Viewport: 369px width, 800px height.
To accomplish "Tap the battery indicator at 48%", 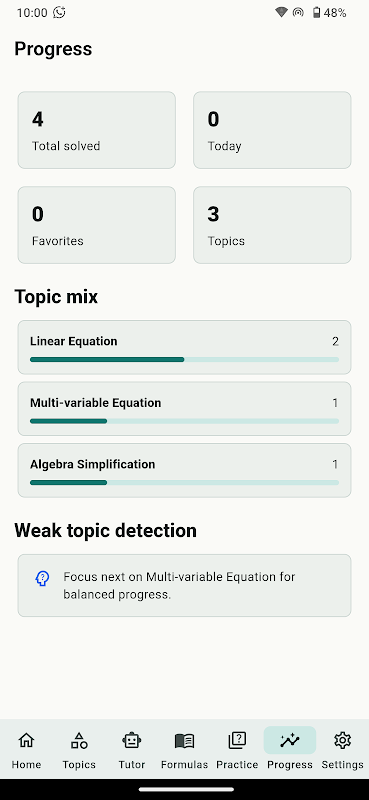I will coord(329,13).
